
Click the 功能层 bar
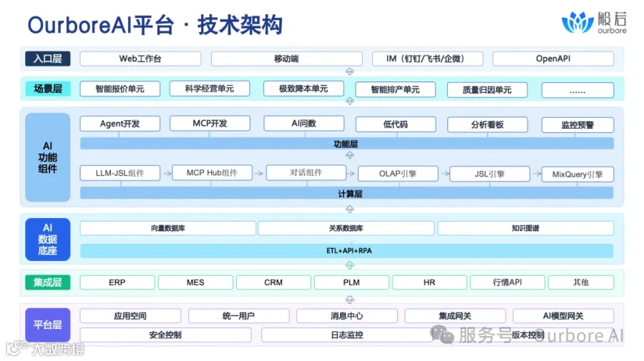(x=347, y=144)
